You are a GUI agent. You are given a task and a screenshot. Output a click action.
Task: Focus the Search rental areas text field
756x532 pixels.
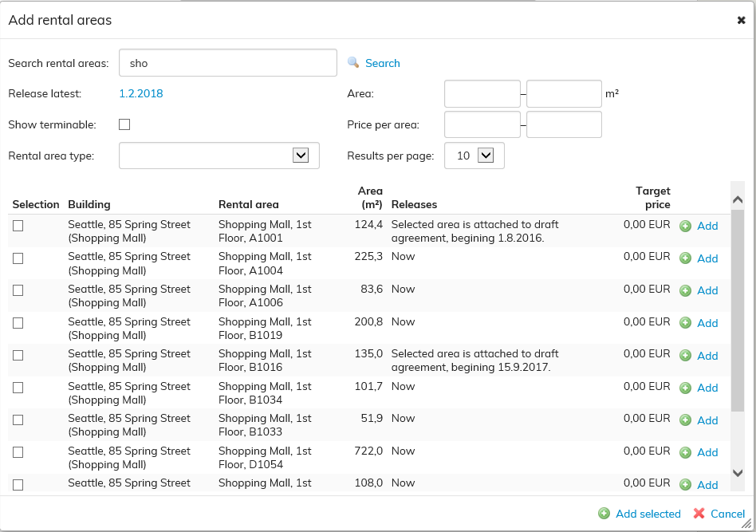[227, 63]
